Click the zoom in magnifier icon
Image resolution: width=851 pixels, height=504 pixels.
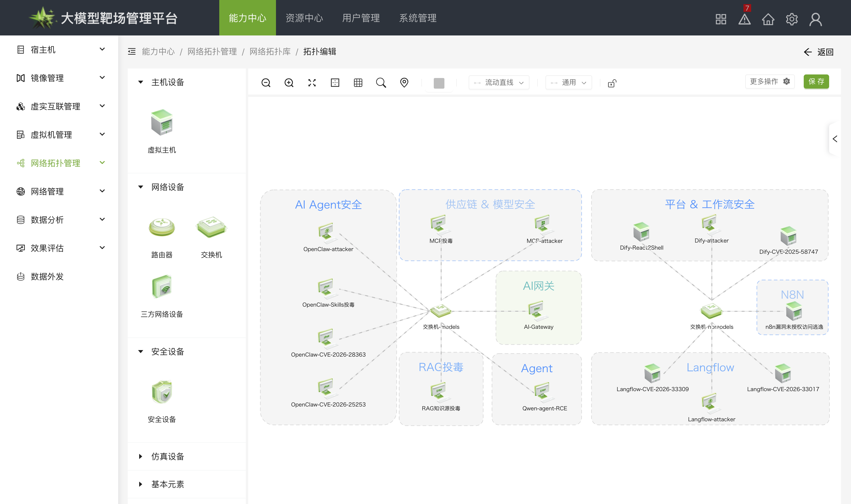(x=289, y=82)
